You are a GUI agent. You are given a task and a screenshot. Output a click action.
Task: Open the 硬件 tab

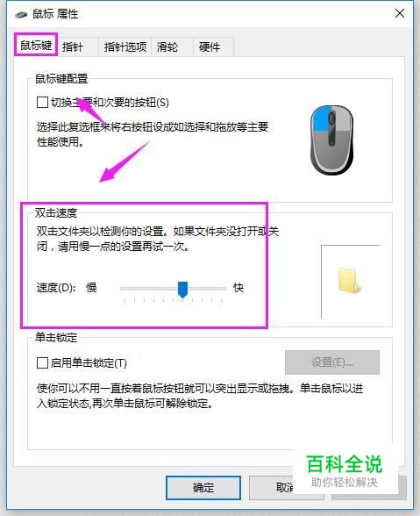(210, 47)
